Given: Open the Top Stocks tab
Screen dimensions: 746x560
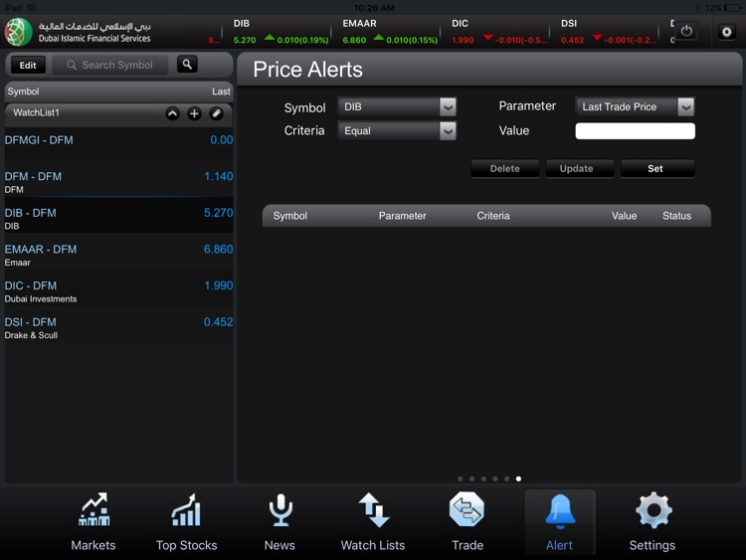Looking at the screenshot, I should pos(187,522).
